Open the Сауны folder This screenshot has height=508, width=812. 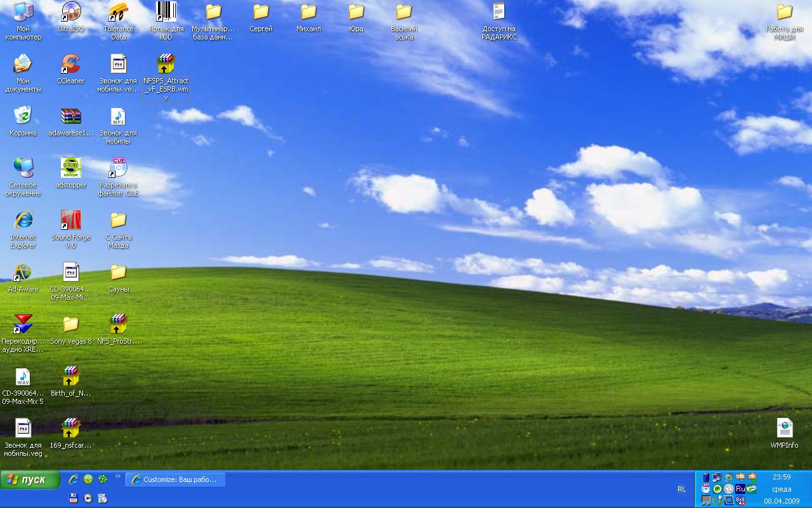tap(119, 277)
